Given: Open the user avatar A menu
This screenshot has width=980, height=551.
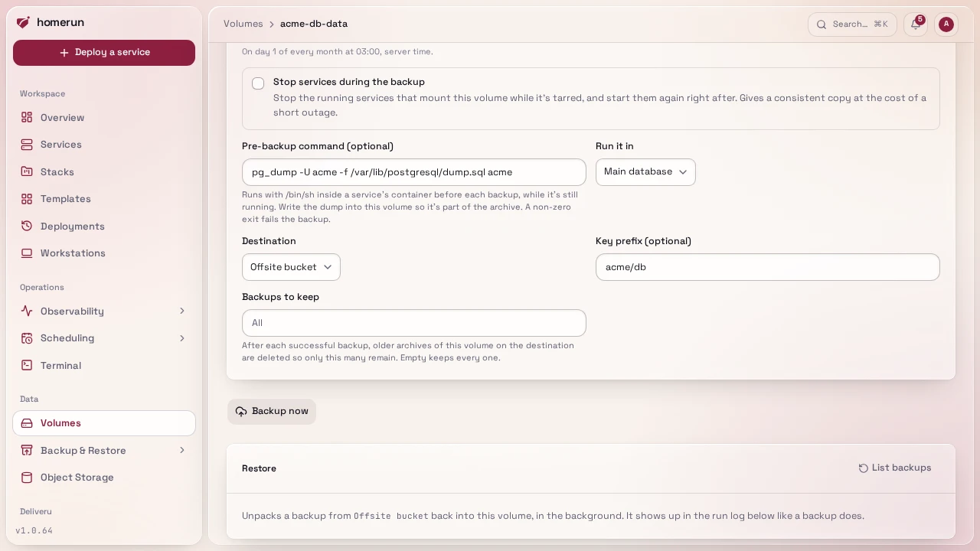Looking at the screenshot, I should (946, 24).
